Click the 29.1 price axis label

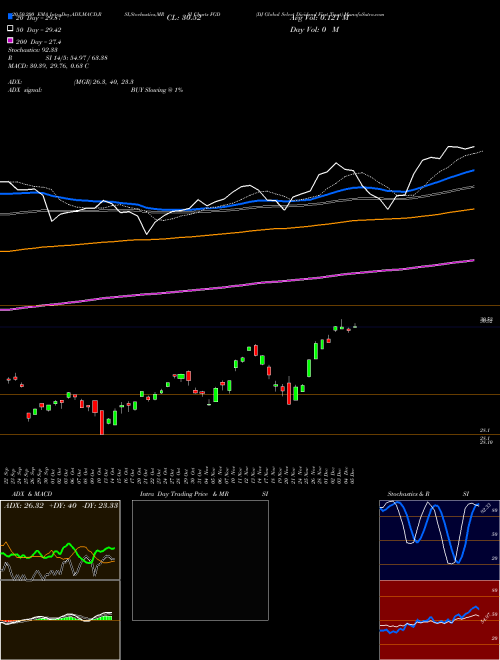pyautogui.click(x=484, y=430)
